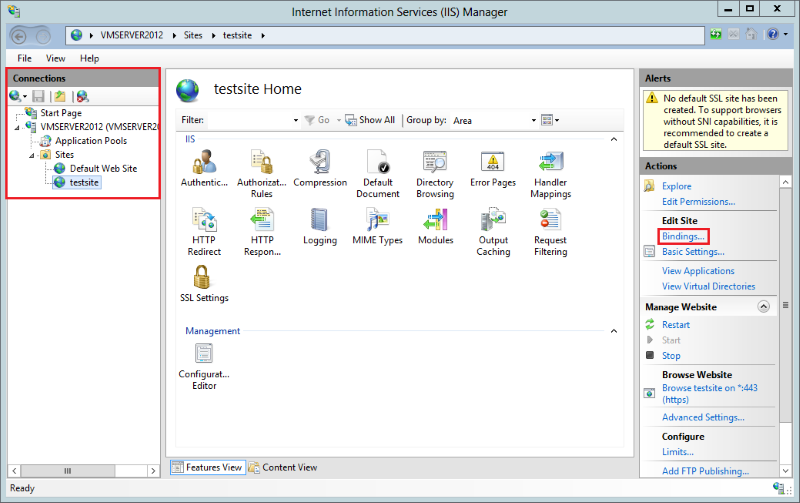The image size is (800, 503).
Task: Open the Help menu
Action: tap(89, 58)
